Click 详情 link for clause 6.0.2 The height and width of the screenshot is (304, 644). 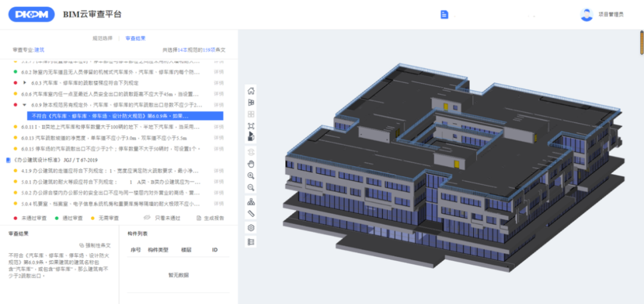click(218, 72)
